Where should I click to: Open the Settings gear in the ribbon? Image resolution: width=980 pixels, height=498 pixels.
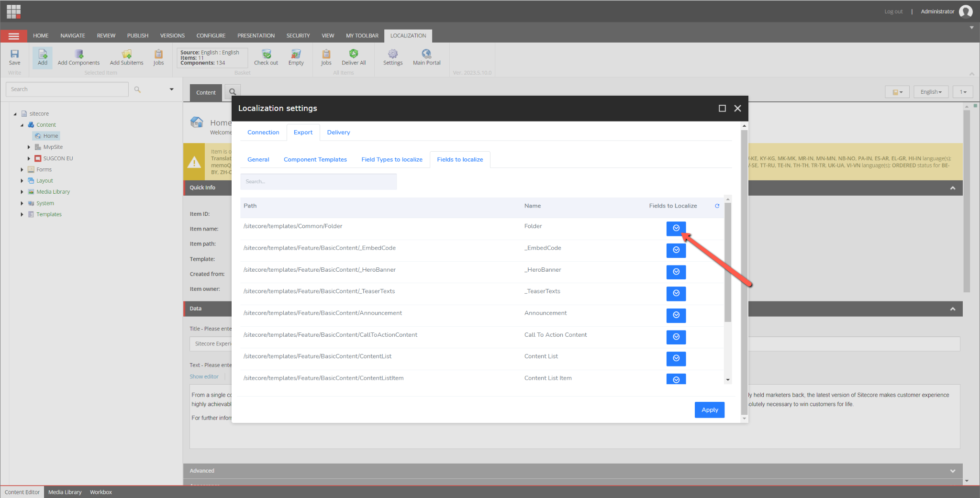click(x=393, y=57)
